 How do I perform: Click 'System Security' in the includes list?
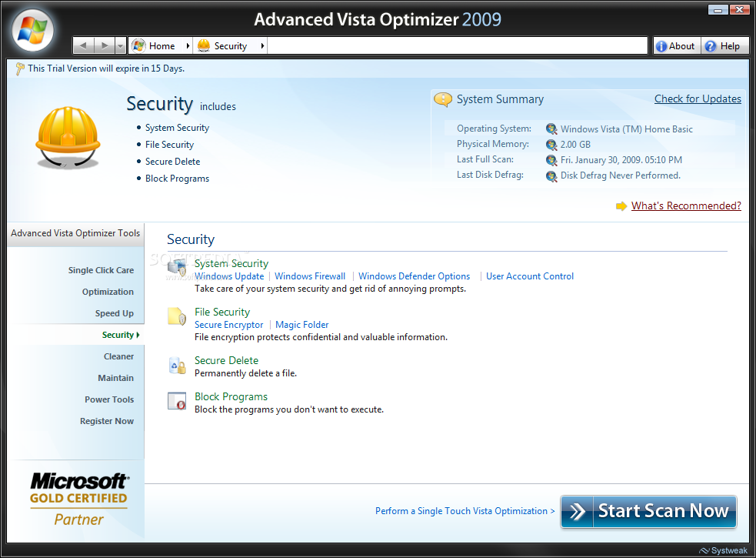coord(177,128)
